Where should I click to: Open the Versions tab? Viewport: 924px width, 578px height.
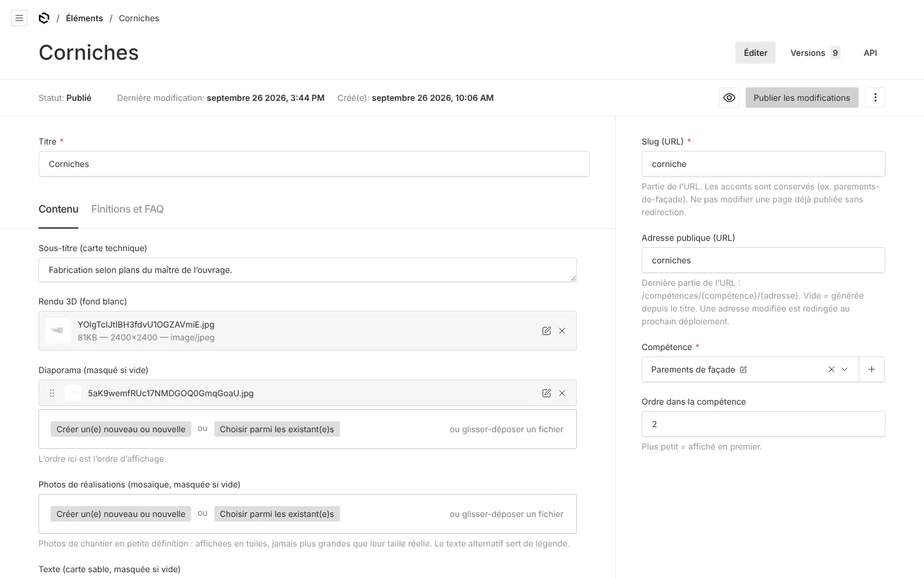point(815,53)
